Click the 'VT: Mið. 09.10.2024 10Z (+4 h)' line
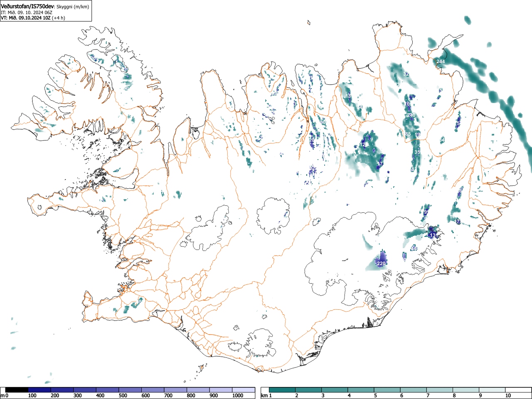The image size is (532, 399). coord(33,18)
